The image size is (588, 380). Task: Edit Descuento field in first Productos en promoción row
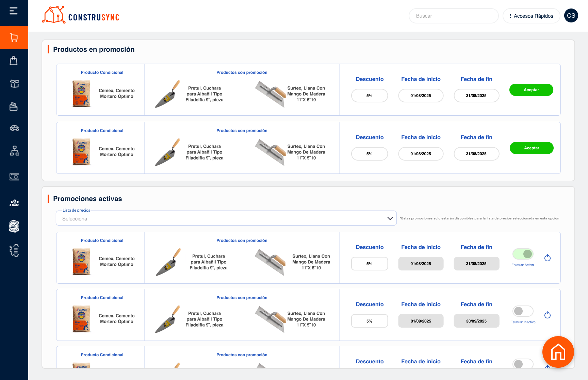point(370,96)
